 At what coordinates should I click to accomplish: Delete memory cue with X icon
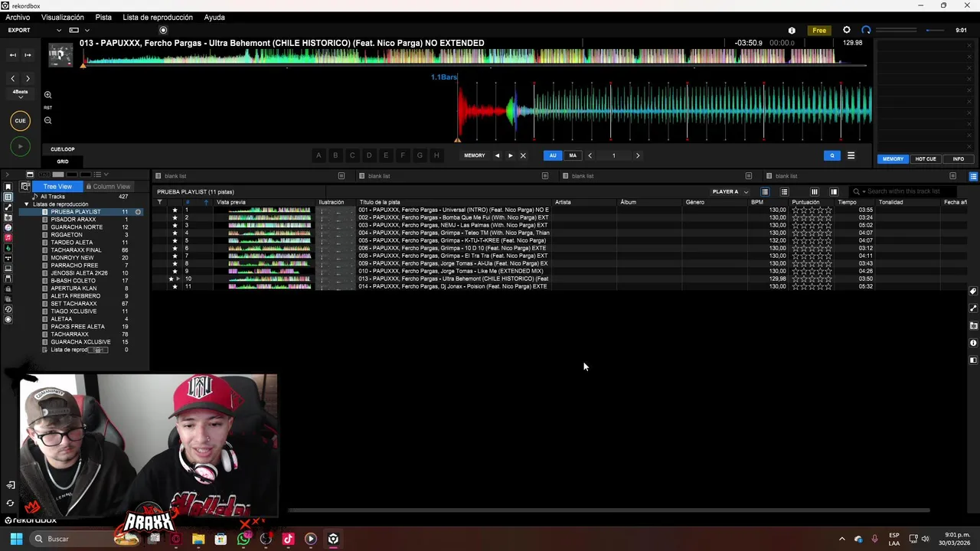(x=523, y=155)
